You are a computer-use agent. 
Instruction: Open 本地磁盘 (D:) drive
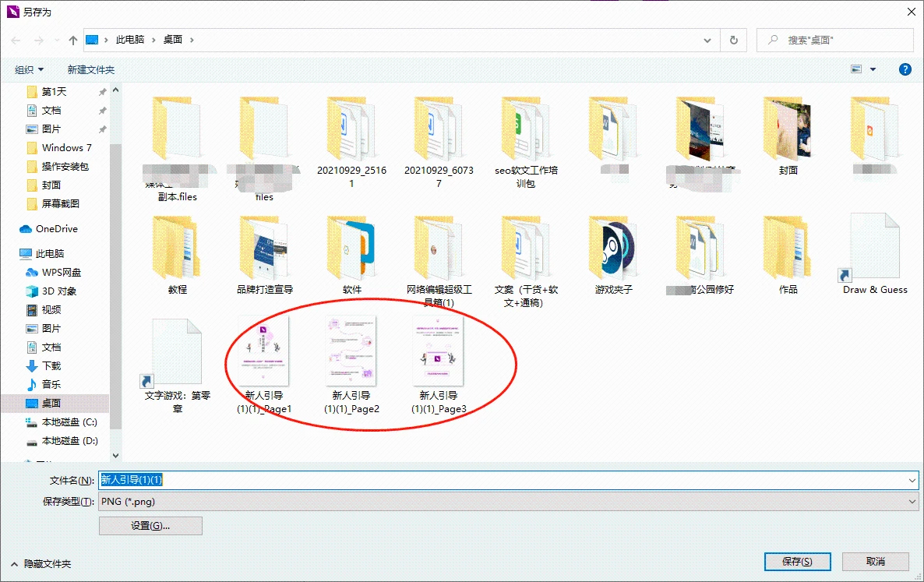[x=69, y=441]
